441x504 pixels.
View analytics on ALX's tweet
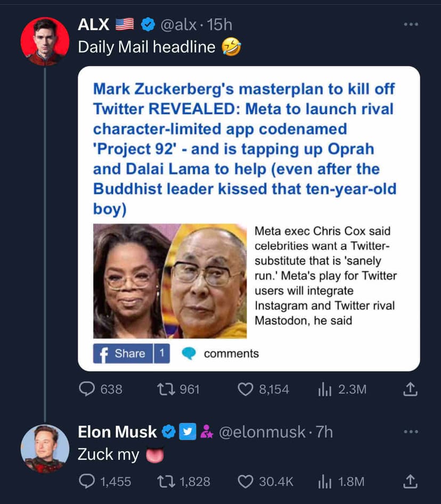coord(325,389)
